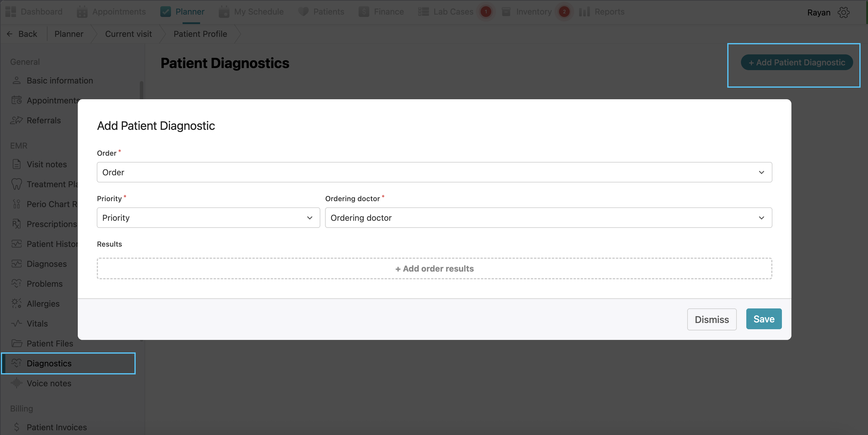Dismiss the Add Patient Diagnostic dialog
The width and height of the screenshot is (868, 435).
point(711,319)
